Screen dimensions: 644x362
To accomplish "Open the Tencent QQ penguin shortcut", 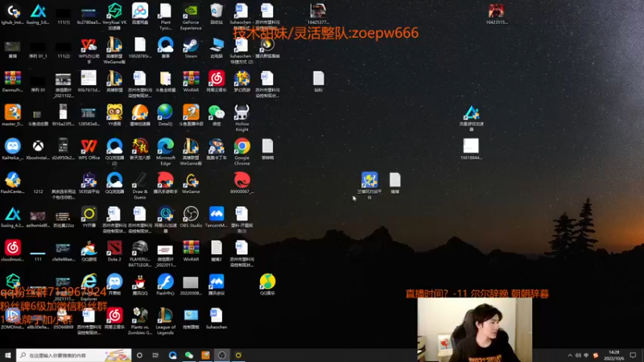I will (139, 285).
